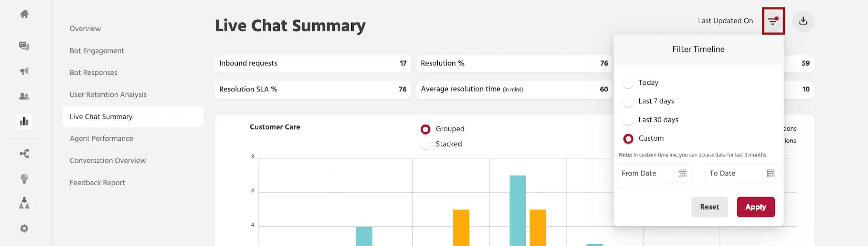
Task: Click the From Date input field
Action: tap(654, 173)
